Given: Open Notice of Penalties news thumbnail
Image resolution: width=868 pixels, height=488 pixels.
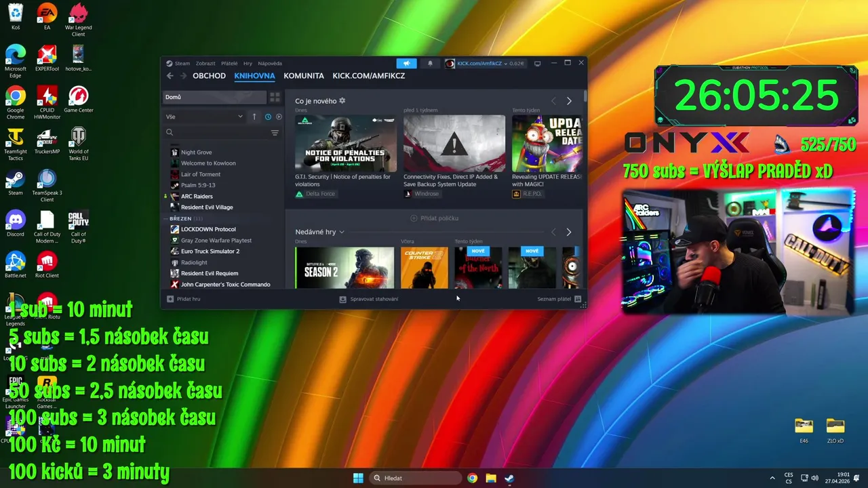Looking at the screenshot, I should (x=346, y=143).
